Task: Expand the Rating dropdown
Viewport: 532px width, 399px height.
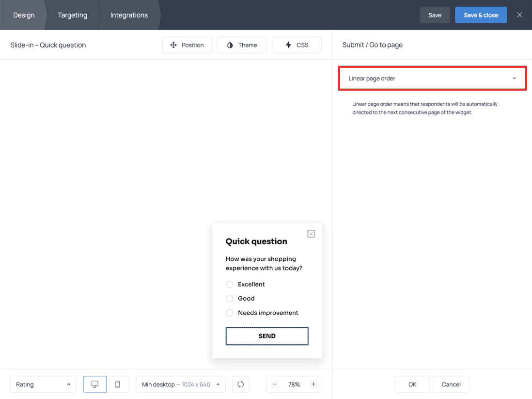Action: (43, 384)
